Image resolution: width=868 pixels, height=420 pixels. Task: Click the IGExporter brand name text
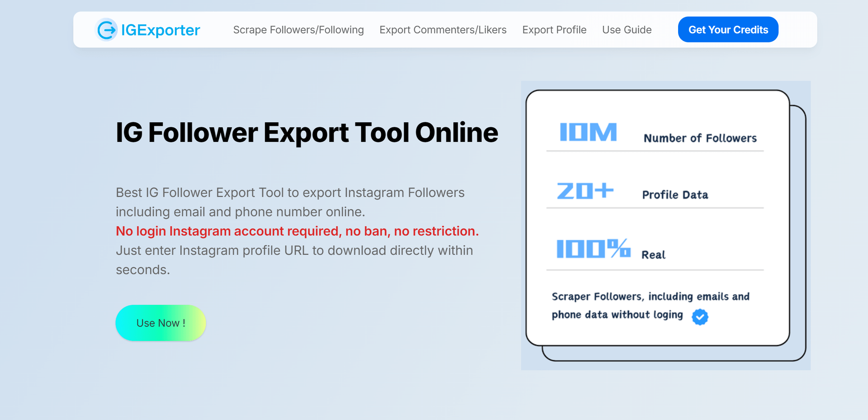pyautogui.click(x=160, y=30)
